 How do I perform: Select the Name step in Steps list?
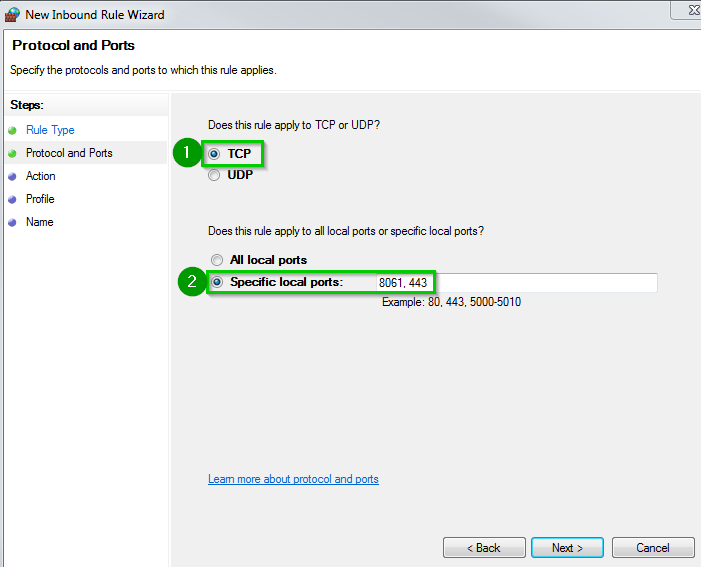click(x=39, y=222)
